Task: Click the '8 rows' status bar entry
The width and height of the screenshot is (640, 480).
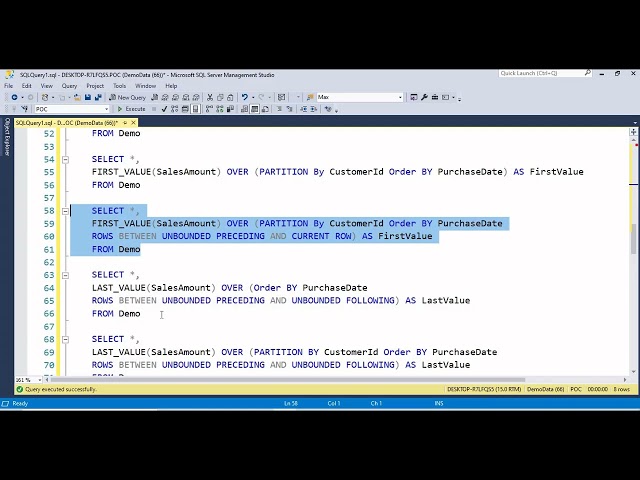Action: pyautogui.click(x=622, y=389)
